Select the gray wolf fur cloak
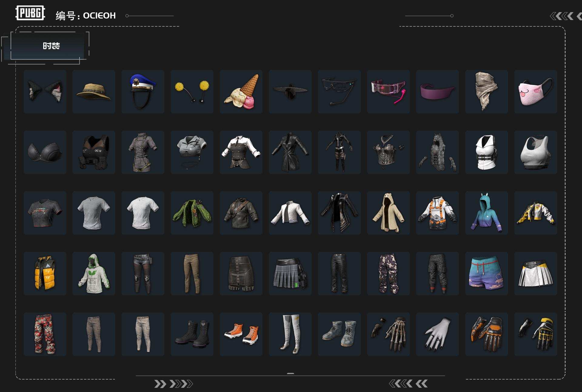The width and height of the screenshot is (582, 392). [437, 152]
